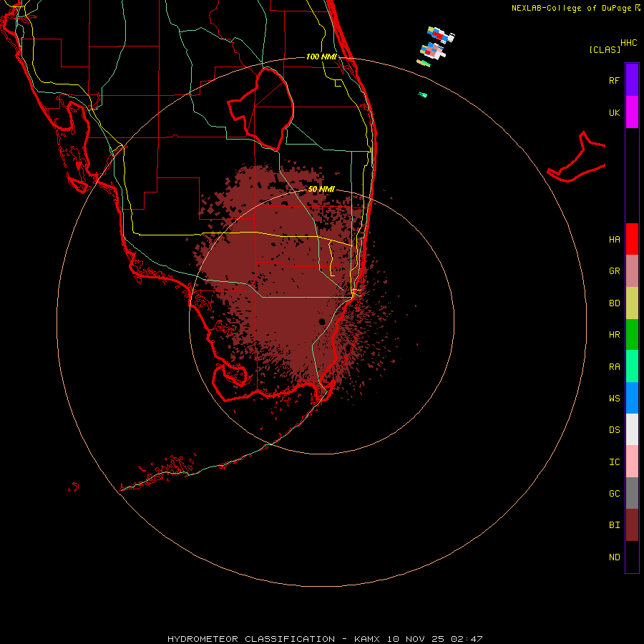Viewport: 644px width, 644px height.
Task: Click the UK legend label
Action: 614,112
